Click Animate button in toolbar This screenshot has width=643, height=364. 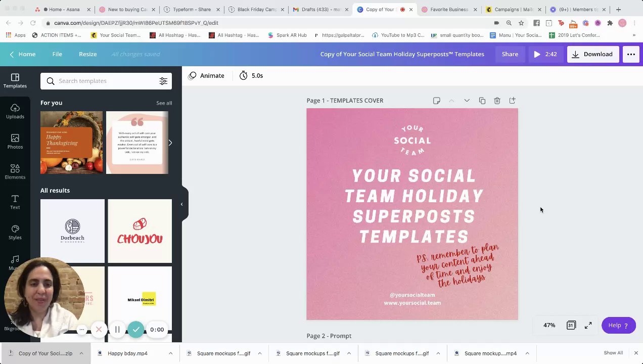pos(206,75)
